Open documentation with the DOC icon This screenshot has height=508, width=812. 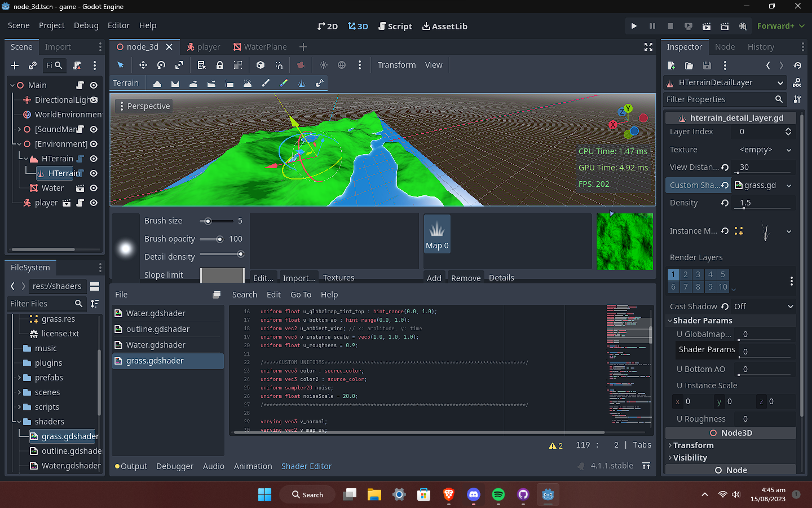point(797,83)
